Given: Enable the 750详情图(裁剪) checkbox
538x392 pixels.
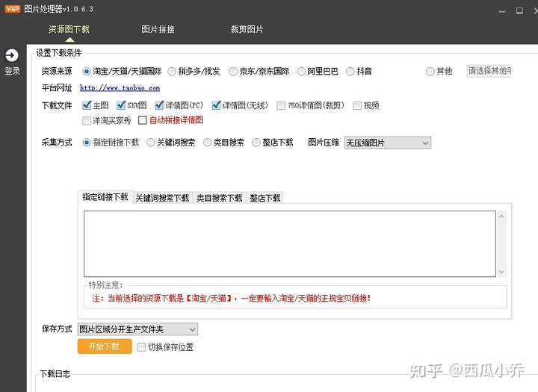Looking at the screenshot, I should pos(281,105).
